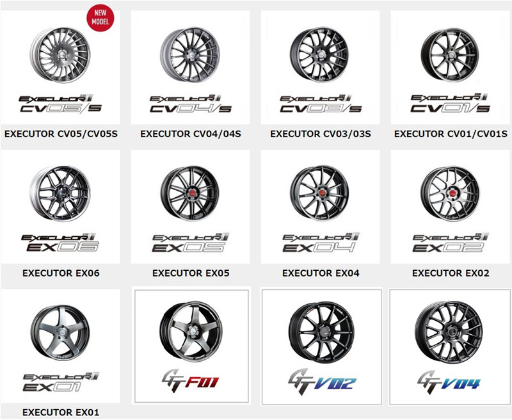This screenshot has height=420, width=512.
Task: View the GT V04 mesh wheel photo
Action: coord(449,332)
